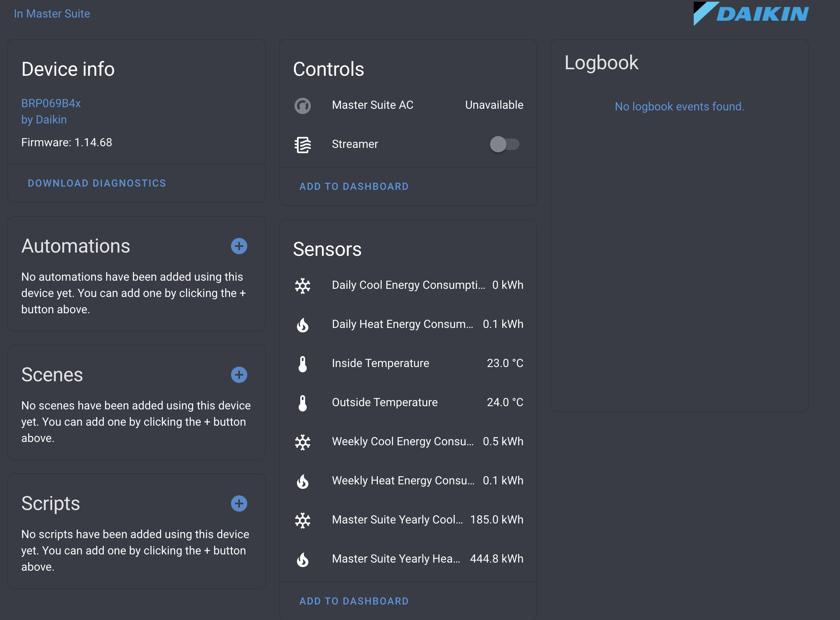Click ADD TO DASHBOARD under Sensors
Viewport: 840px width, 620px height.
click(354, 601)
